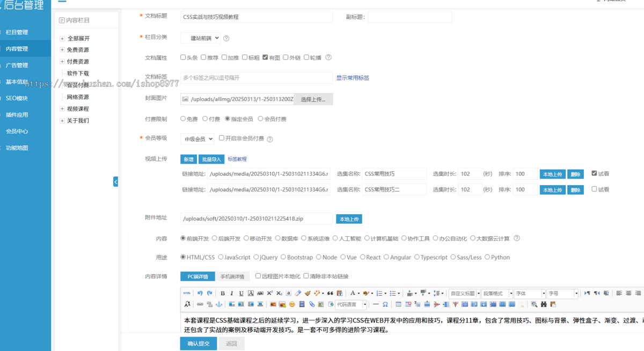
Task: Click the preview magnifier icon
Action: click(x=534, y=304)
